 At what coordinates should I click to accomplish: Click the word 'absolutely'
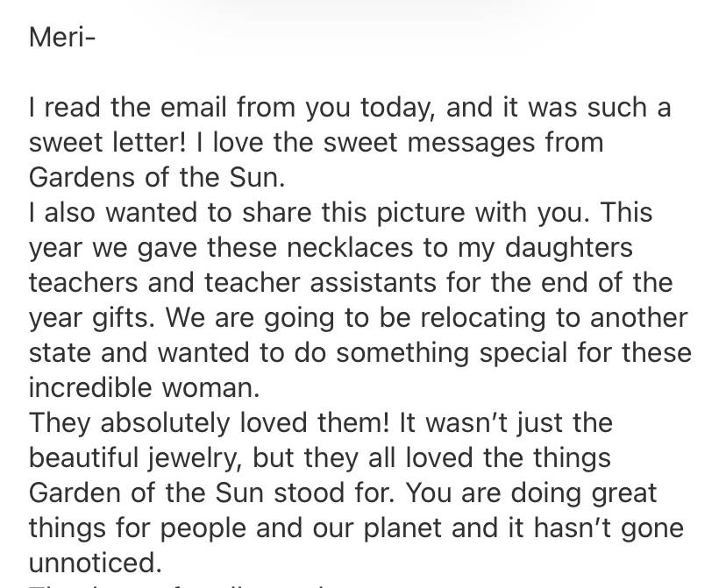point(165,423)
